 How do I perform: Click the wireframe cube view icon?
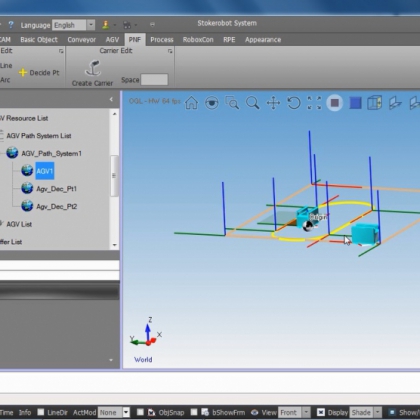pyautogui.click(x=375, y=103)
